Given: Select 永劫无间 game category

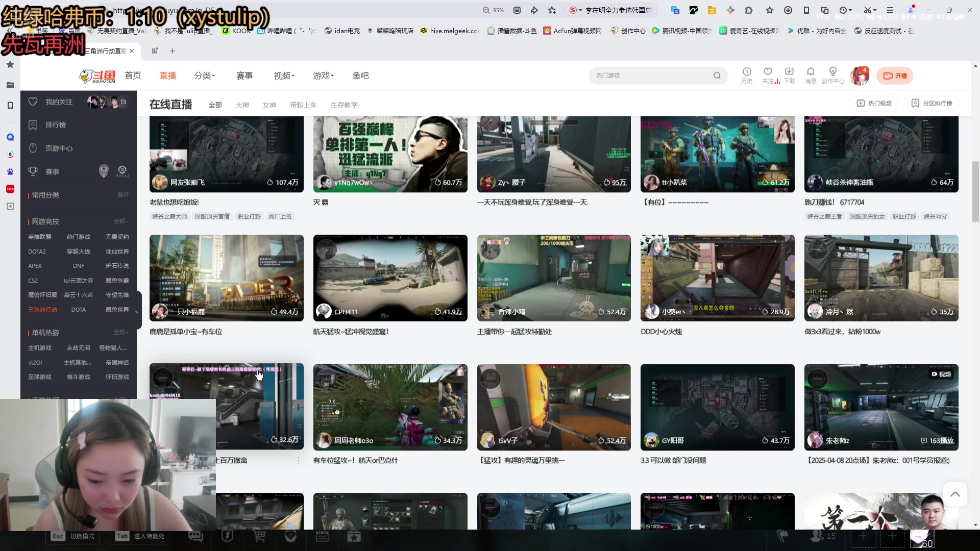Looking at the screenshot, I should pyautogui.click(x=78, y=348).
